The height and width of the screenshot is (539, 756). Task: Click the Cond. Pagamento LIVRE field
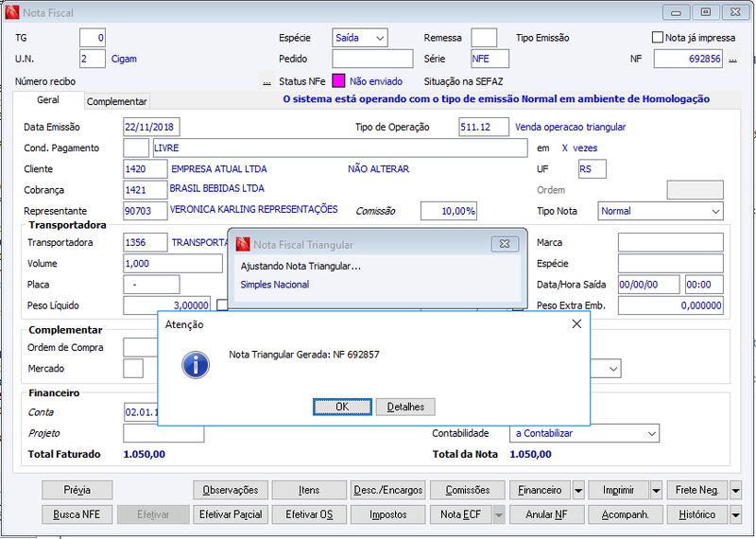click(340, 148)
